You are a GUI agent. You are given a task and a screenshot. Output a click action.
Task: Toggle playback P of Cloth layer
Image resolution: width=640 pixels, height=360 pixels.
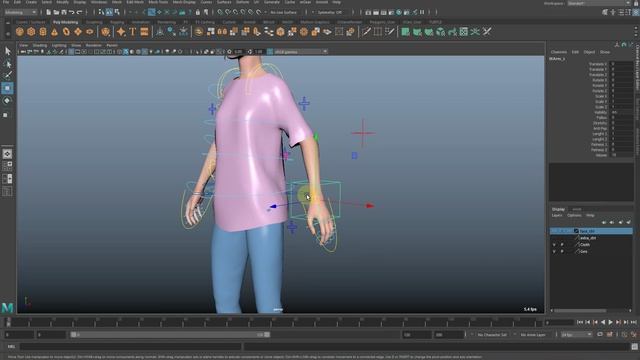tap(562, 244)
